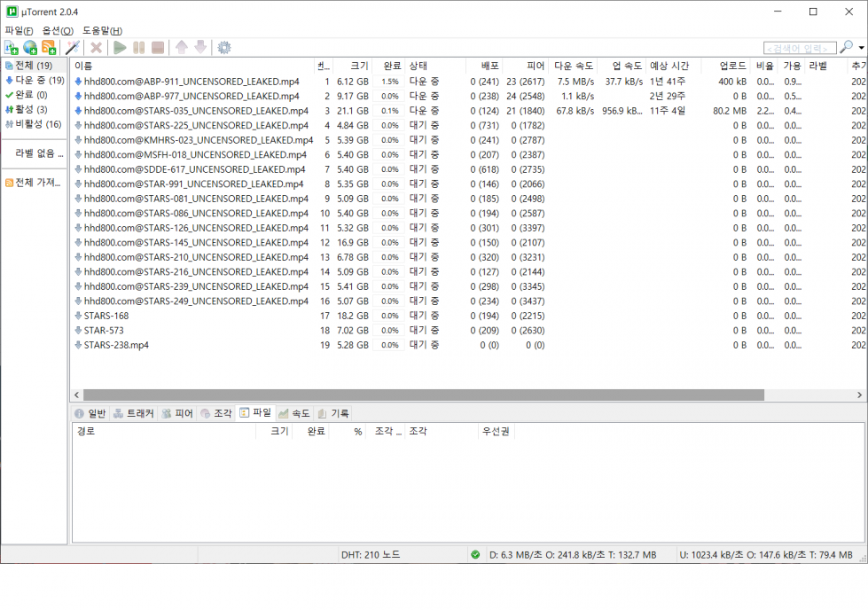The width and height of the screenshot is (868, 610).
Task: Click the Add Torrent toolbar icon
Action: click(x=11, y=48)
